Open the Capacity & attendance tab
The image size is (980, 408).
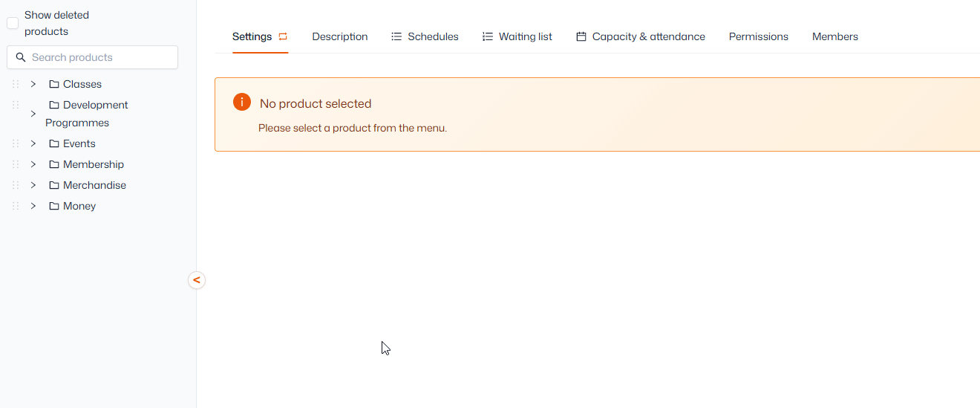point(641,36)
